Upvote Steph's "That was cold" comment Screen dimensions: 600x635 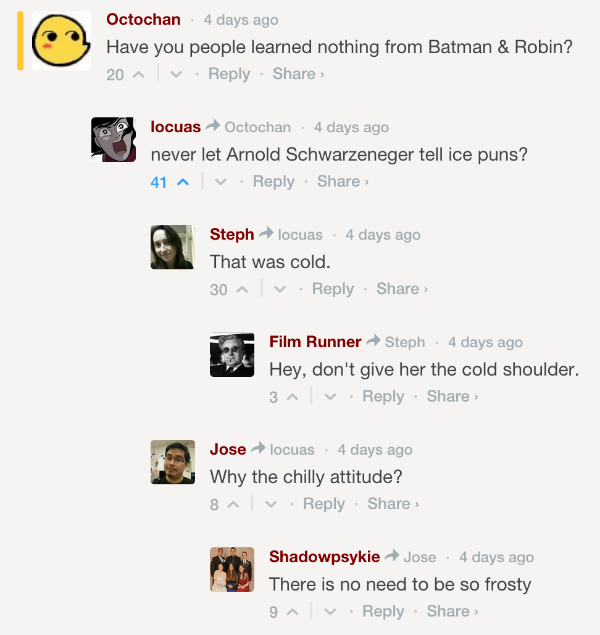(x=241, y=289)
